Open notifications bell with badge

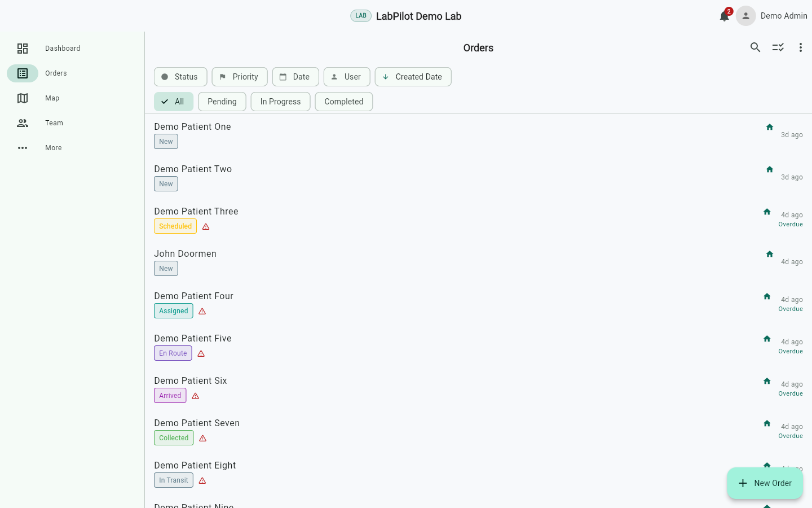click(x=725, y=16)
